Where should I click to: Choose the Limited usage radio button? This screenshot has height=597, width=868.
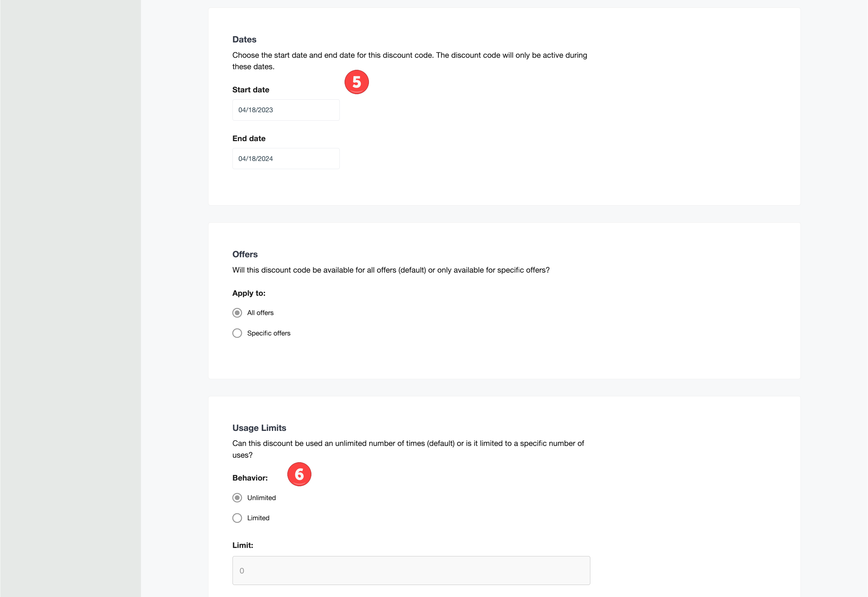(237, 518)
